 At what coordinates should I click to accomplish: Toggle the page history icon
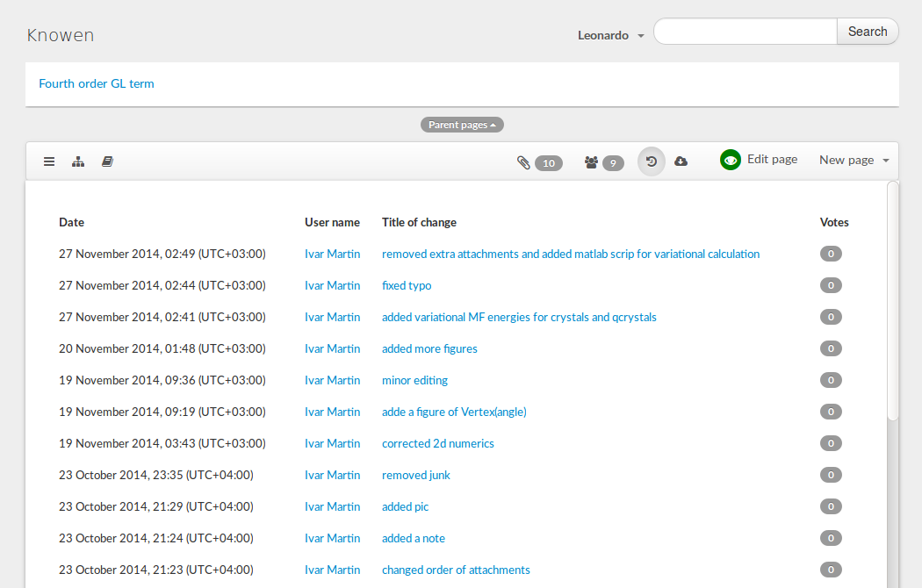652,161
